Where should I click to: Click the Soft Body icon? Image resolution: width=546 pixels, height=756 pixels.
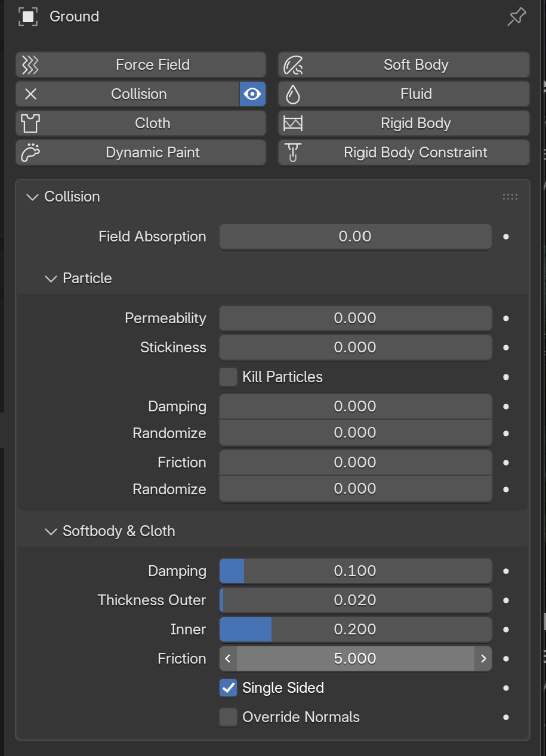293,65
